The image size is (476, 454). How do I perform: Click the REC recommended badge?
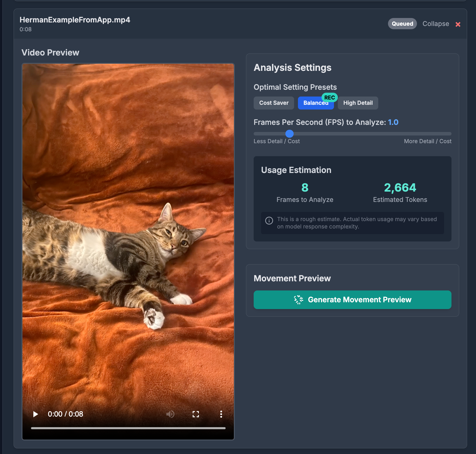pyautogui.click(x=330, y=97)
